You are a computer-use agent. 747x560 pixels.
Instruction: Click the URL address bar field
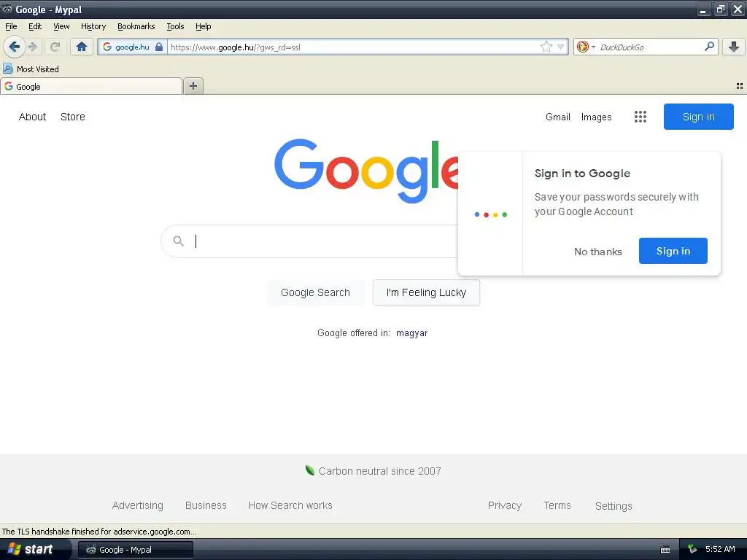(x=352, y=47)
